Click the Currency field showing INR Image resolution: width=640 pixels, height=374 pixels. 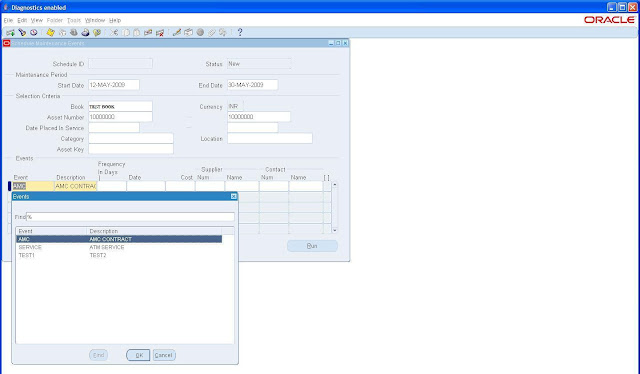235,106
